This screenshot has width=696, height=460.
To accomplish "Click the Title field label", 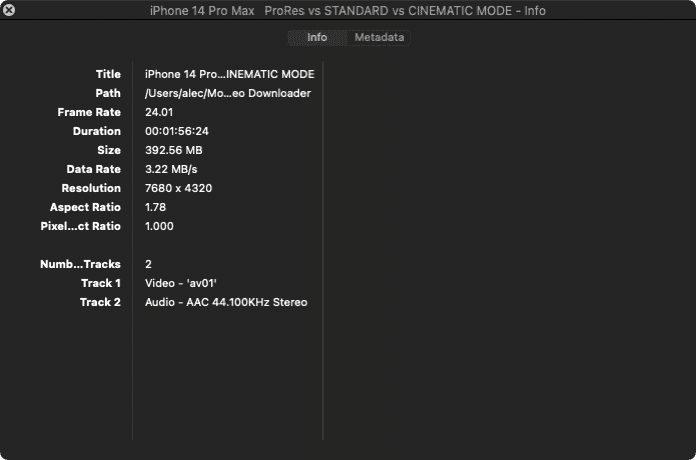I will tap(108, 74).
